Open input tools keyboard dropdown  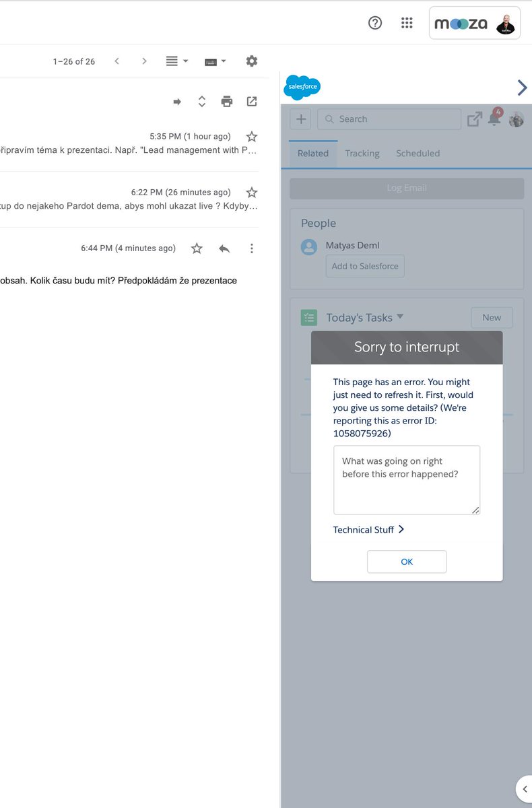pos(215,61)
